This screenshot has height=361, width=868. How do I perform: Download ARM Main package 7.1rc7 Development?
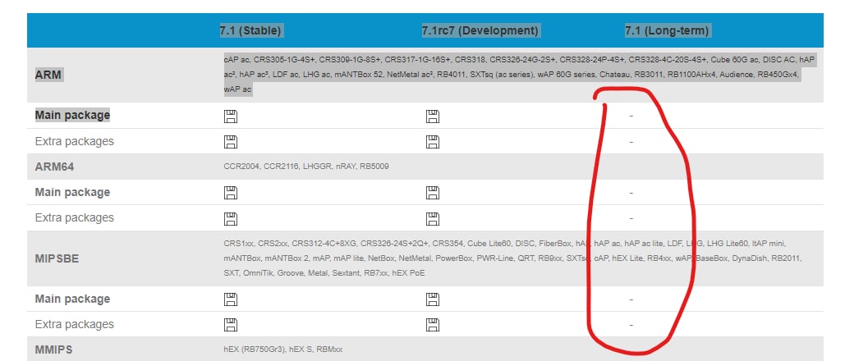click(x=432, y=117)
